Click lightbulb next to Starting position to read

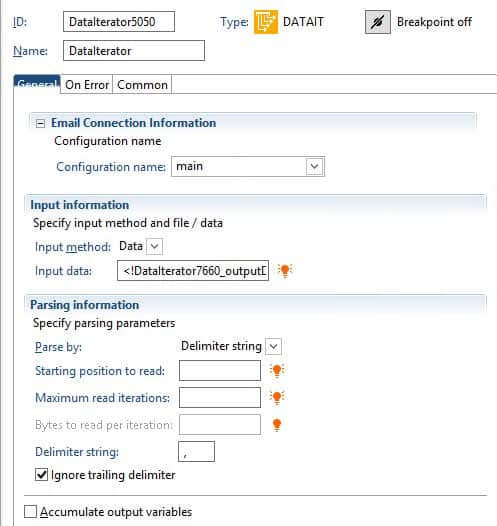pyautogui.click(x=277, y=370)
